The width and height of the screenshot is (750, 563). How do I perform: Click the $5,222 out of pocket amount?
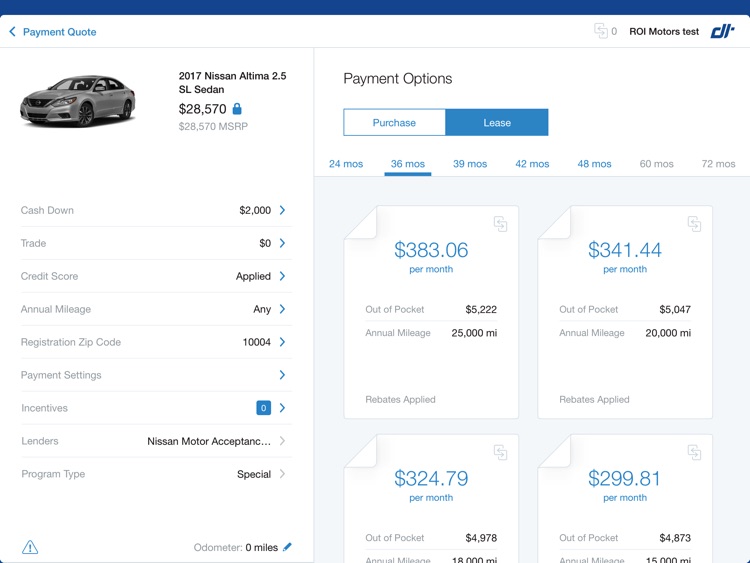[x=481, y=309]
